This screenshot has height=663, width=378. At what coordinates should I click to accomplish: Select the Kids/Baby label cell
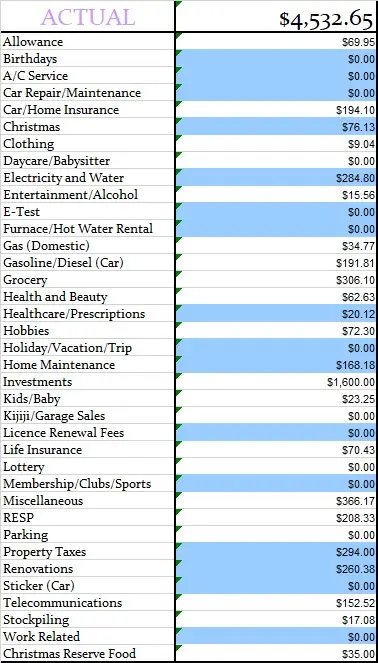(88, 398)
